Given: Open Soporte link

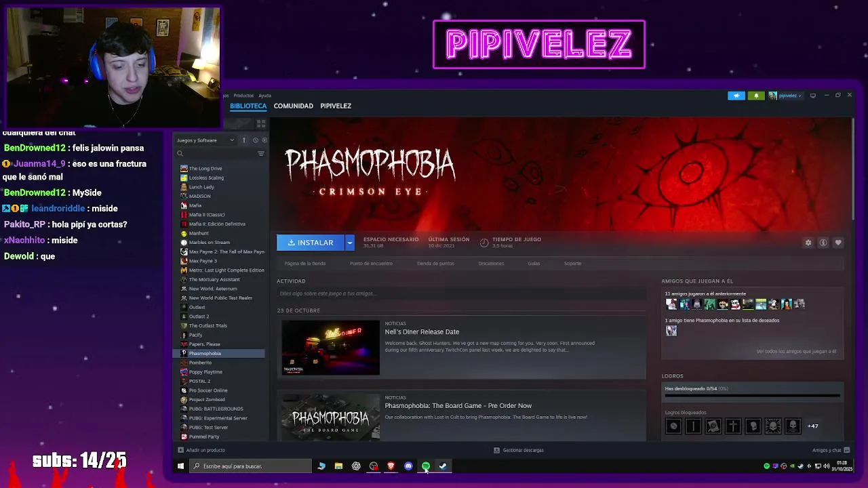Looking at the screenshot, I should tap(572, 263).
